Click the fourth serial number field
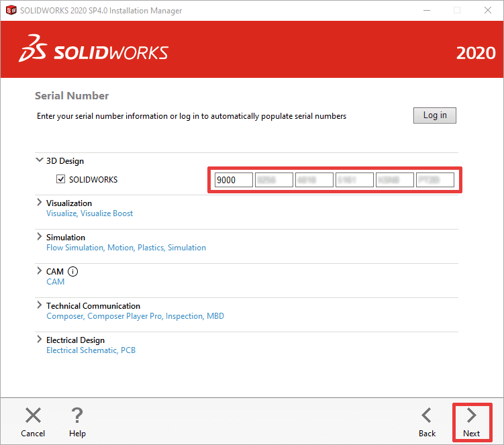This screenshot has width=504, height=445. pos(354,180)
